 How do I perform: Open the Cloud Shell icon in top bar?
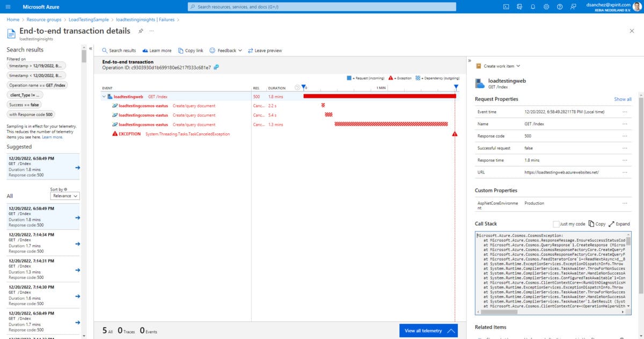click(x=506, y=6)
